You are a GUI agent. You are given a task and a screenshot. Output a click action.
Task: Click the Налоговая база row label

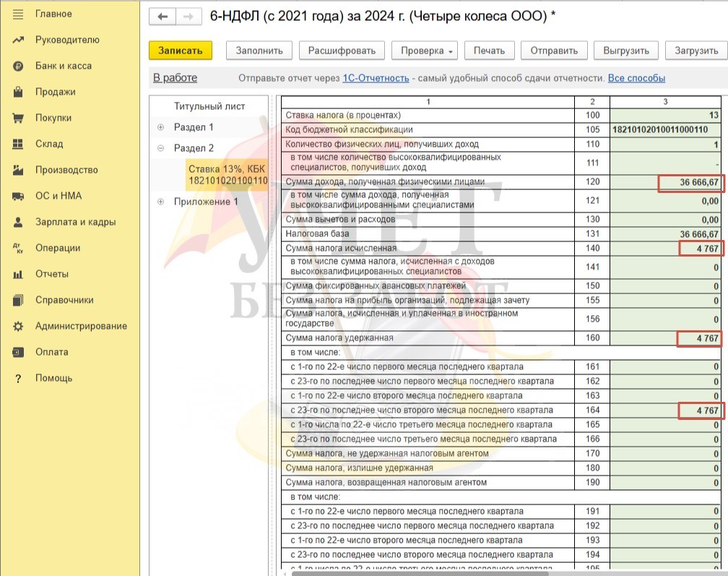pos(317,233)
